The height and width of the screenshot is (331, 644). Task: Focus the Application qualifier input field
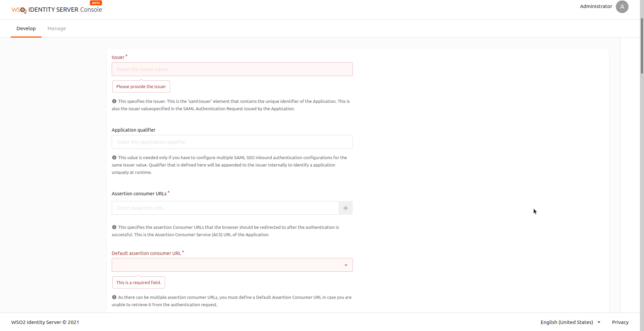(232, 142)
